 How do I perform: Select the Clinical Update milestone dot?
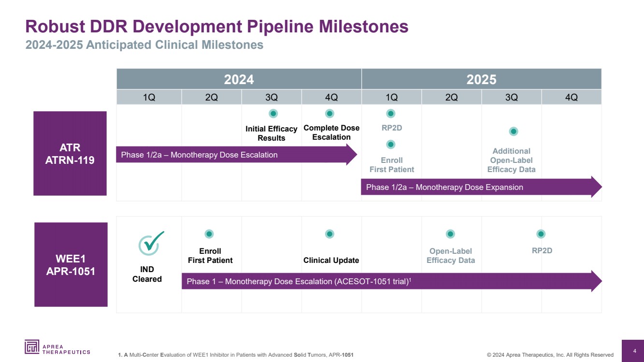(329, 234)
